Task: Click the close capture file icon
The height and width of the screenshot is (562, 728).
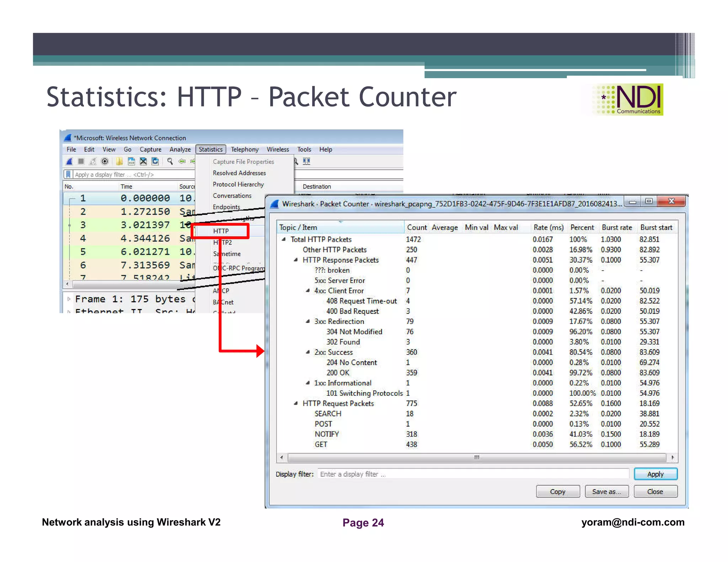Action: coord(143,161)
